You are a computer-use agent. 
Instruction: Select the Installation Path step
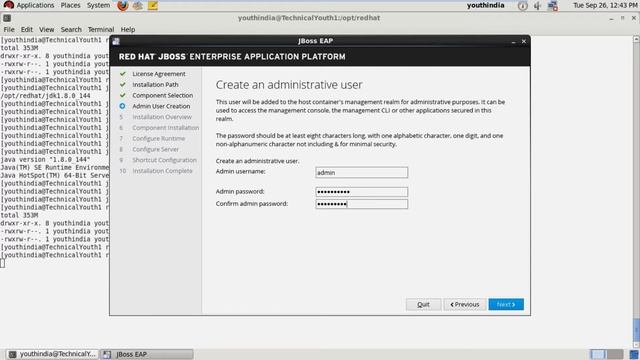point(155,84)
